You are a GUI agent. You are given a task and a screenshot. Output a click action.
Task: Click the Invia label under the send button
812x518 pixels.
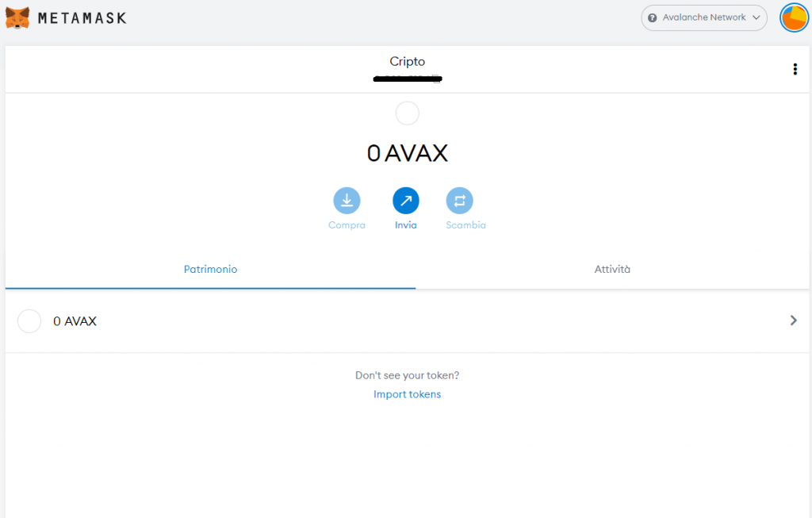point(406,224)
